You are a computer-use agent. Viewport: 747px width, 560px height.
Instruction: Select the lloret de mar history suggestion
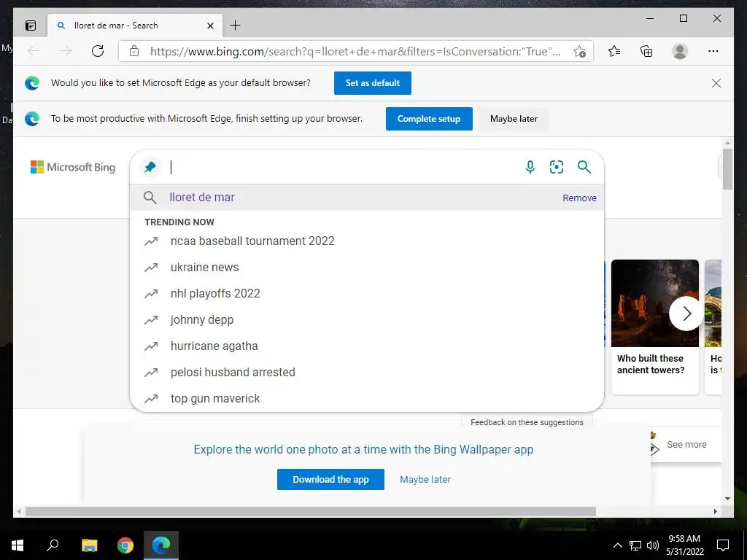tap(367, 197)
